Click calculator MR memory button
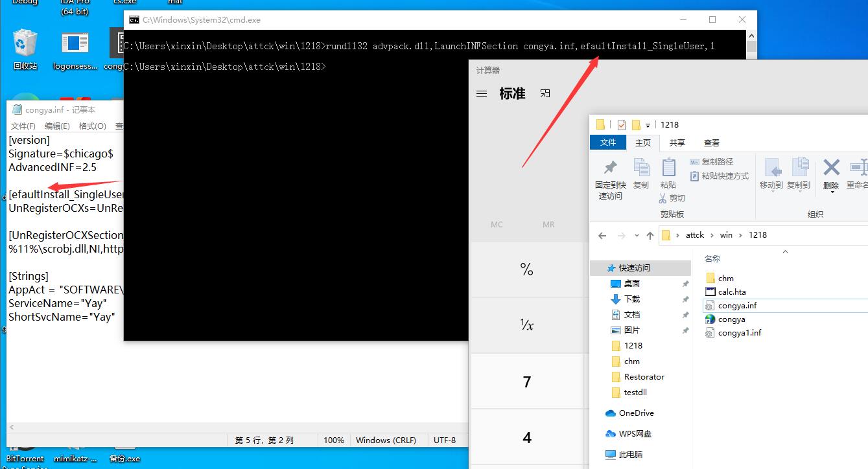868x469 pixels. click(548, 225)
